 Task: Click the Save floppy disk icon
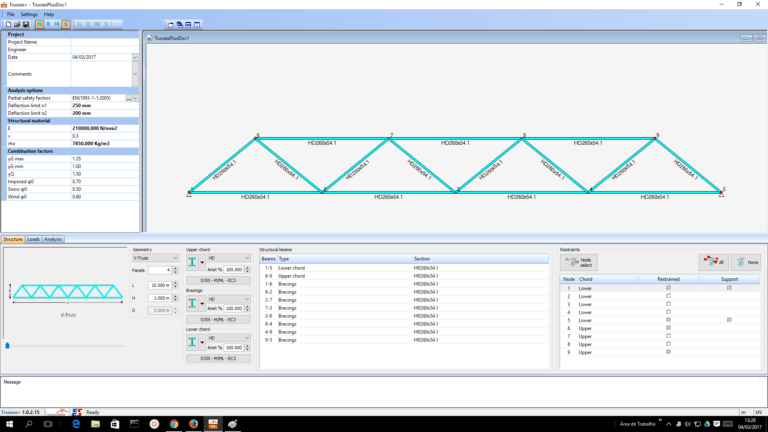coord(26,24)
